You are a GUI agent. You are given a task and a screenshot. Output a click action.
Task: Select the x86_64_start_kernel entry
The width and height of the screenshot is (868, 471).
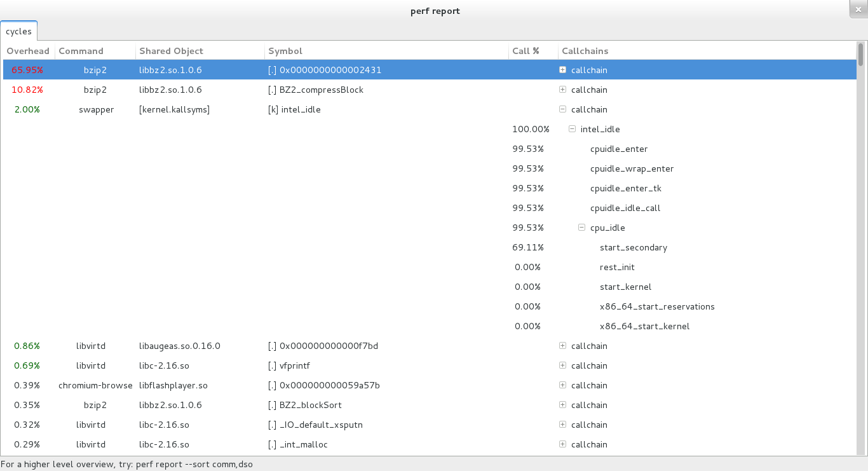click(x=644, y=326)
